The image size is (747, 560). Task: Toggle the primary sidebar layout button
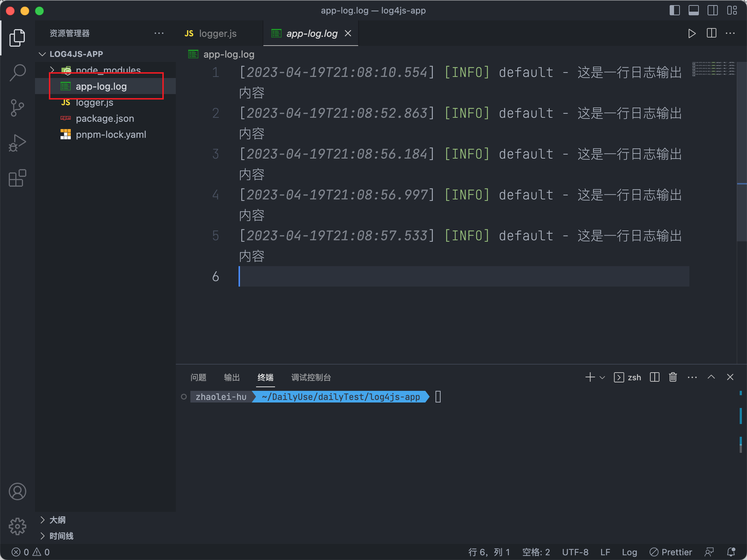[x=674, y=11]
